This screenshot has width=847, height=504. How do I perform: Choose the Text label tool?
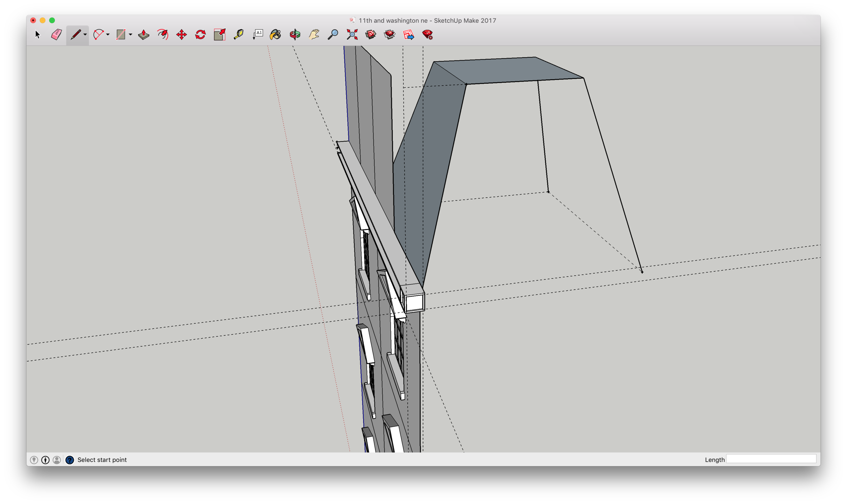(258, 35)
